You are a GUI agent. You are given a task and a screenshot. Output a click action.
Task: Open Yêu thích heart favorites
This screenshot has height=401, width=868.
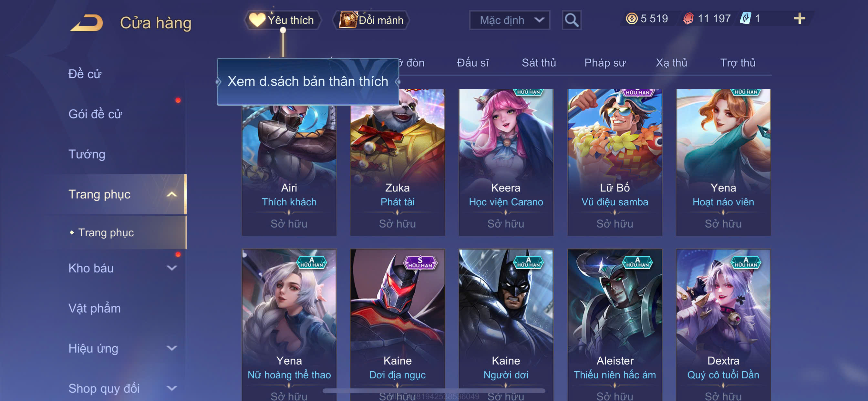point(282,20)
